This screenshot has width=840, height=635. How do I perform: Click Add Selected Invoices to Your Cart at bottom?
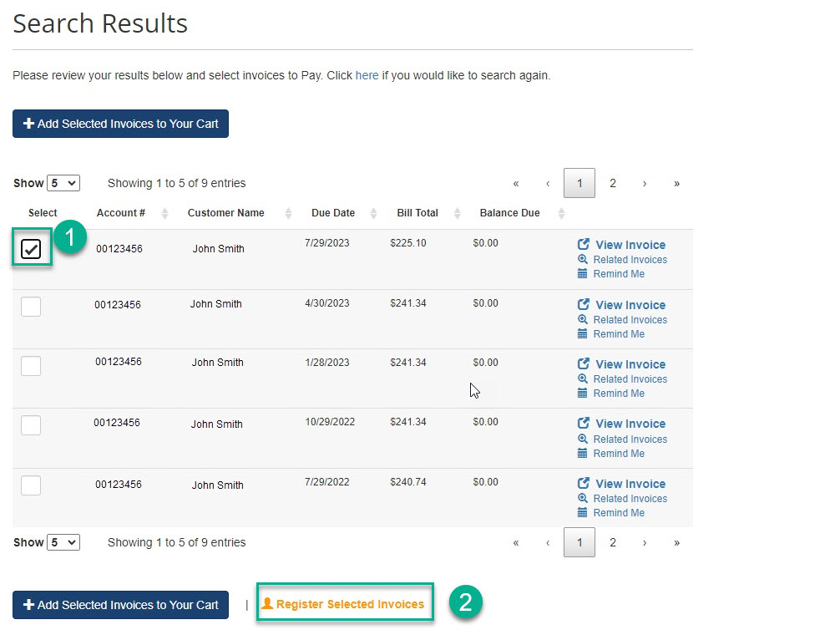pyautogui.click(x=120, y=604)
